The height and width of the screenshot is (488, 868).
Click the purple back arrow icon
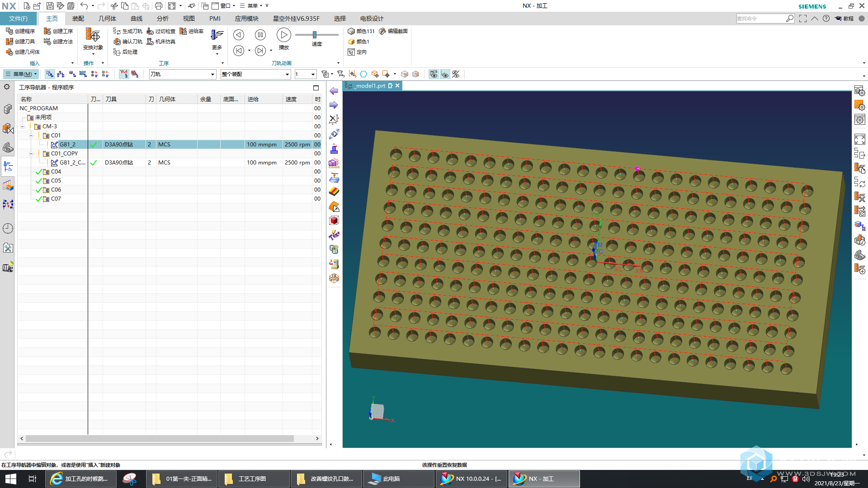[334, 91]
